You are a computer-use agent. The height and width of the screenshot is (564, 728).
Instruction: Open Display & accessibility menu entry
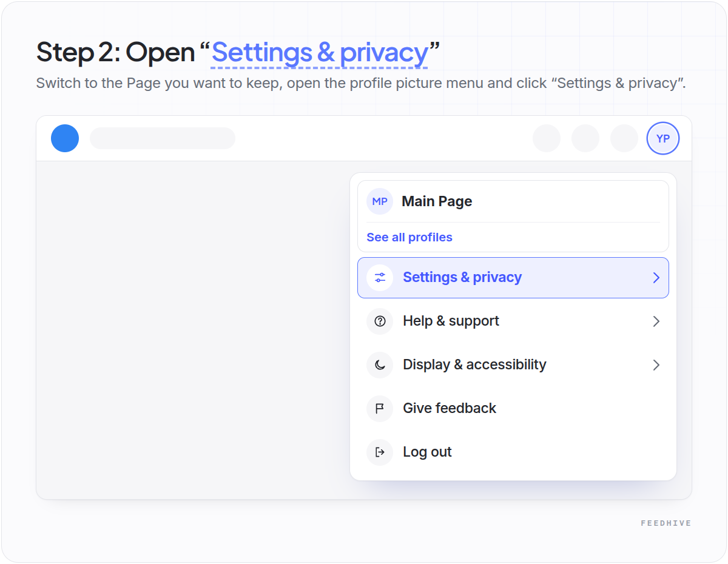513,364
